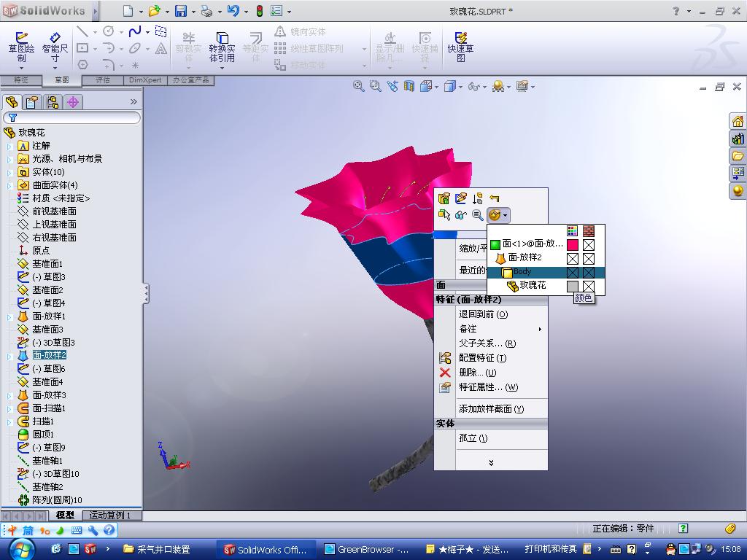Toggle transparency box for Body row
747x560 pixels.
coord(589,273)
